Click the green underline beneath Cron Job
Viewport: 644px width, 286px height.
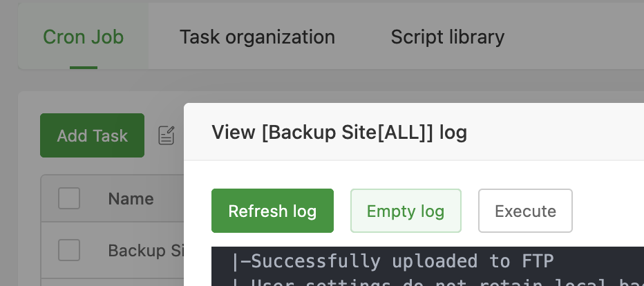[x=83, y=68]
